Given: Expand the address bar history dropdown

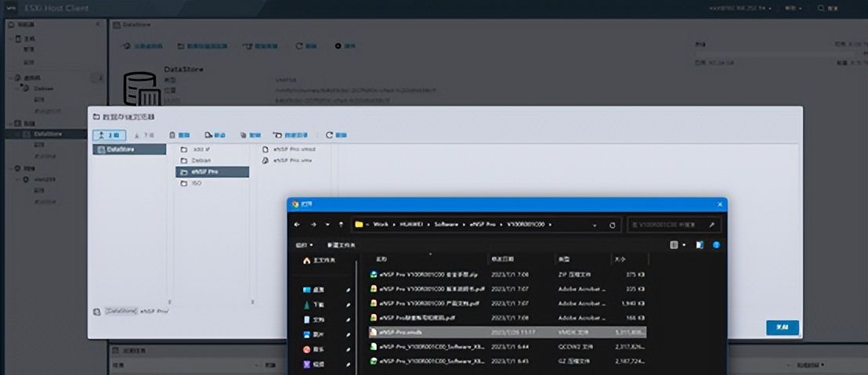Looking at the screenshot, I should click(x=595, y=225).
